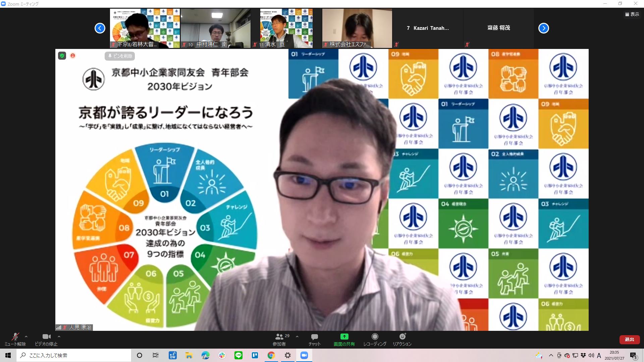Open File Explorer in taskbar
This screenshot has width=644, height=362.
pos(189,355)
